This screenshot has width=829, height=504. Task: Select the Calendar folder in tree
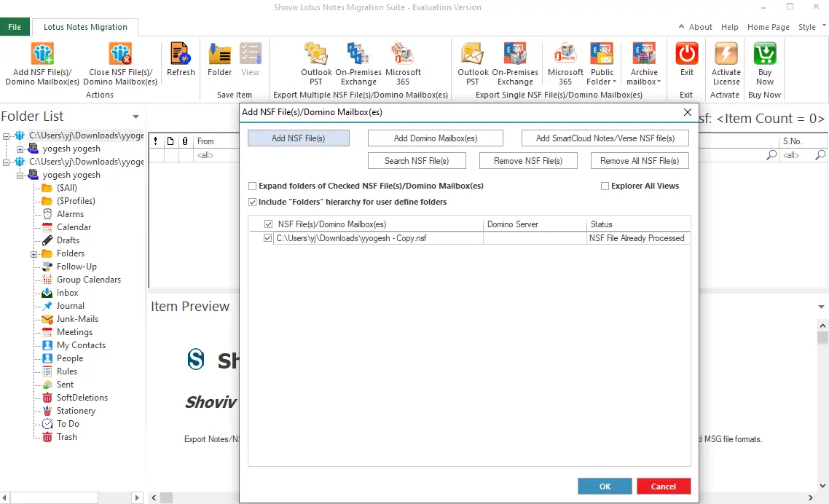[74, 227]
